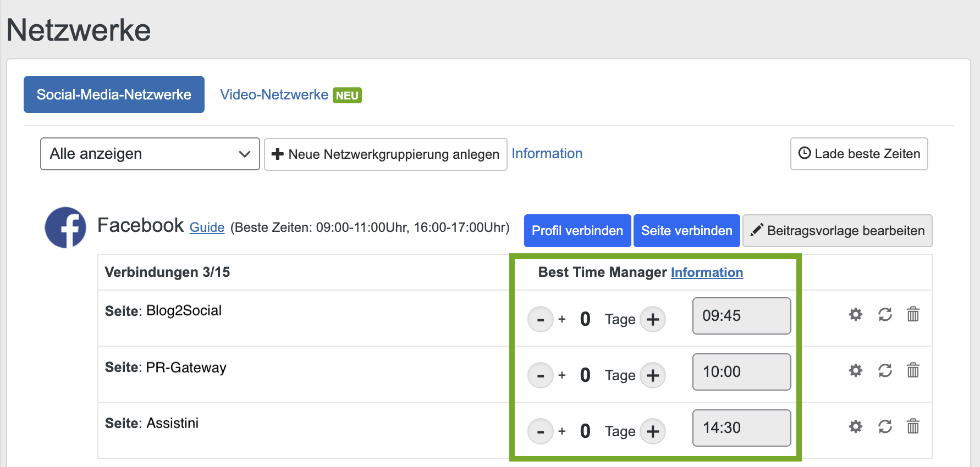980x467 pixels.
Task: Open settings gear for Blog2Social page
Action: (x=855, y=315)
